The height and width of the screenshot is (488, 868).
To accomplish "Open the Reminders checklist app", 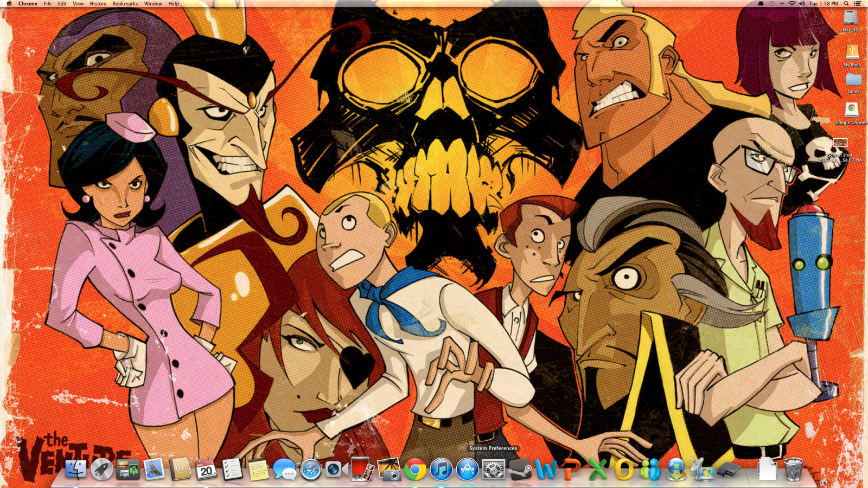I will click(232, 470).
